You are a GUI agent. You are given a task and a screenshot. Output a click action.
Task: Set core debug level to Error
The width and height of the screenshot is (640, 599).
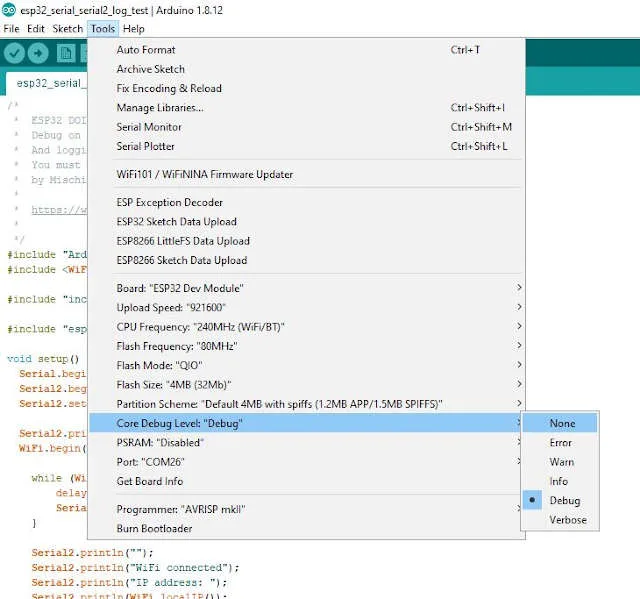561,442
